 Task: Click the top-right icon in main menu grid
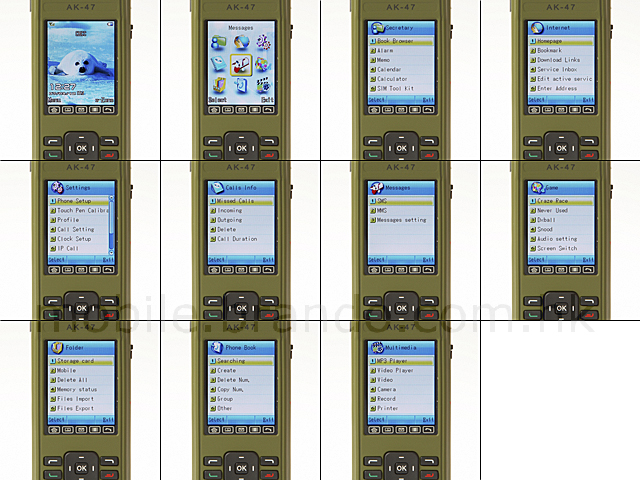(263, 42)
